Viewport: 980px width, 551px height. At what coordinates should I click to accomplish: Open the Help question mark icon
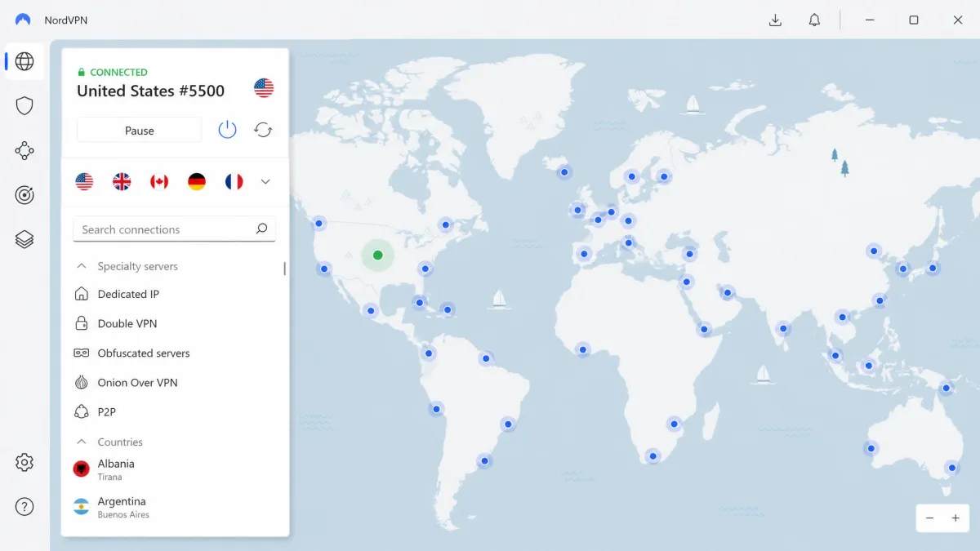[24, 507]
